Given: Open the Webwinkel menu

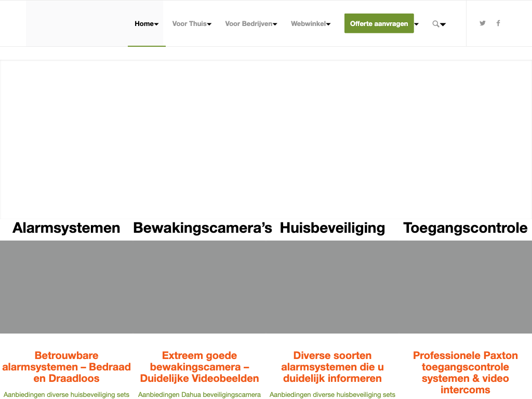Looking at the screenshot, I should coord(309,24).
